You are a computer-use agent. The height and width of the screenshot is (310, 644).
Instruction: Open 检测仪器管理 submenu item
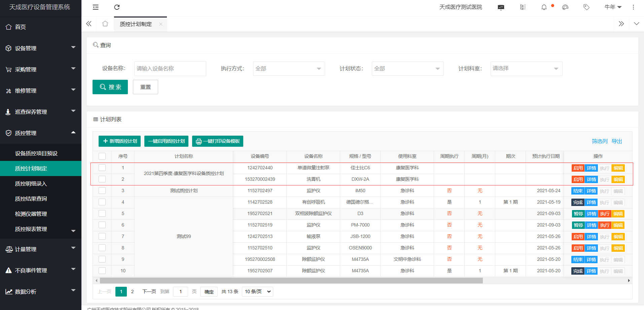click(x=41, y=214)
